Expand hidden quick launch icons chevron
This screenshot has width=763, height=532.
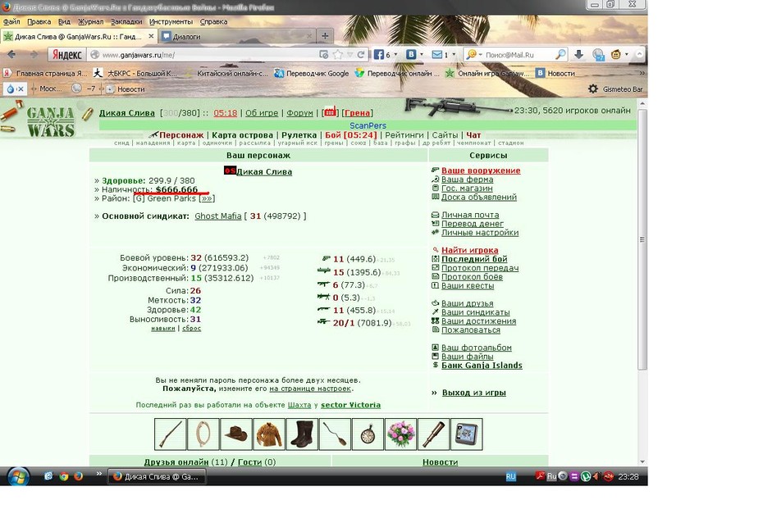click(98, 473)
